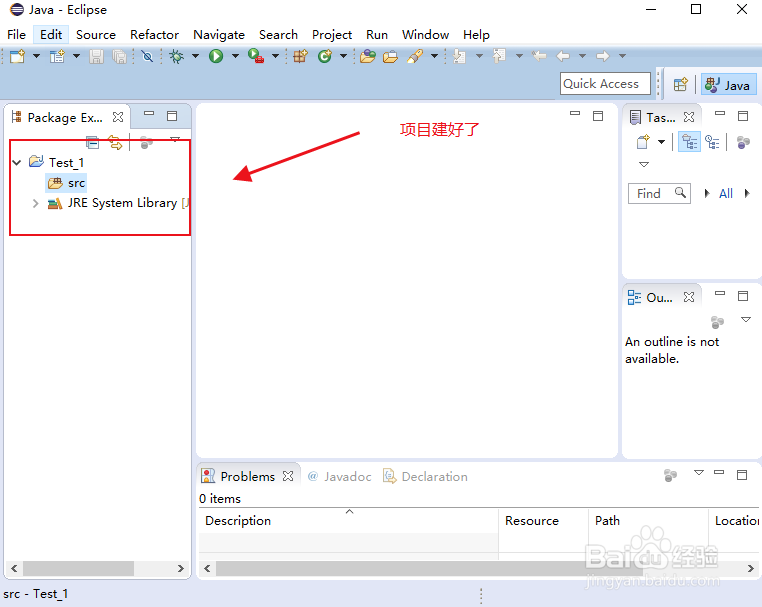Open Package Explorer view menu triangle

[x=175, y=139]
